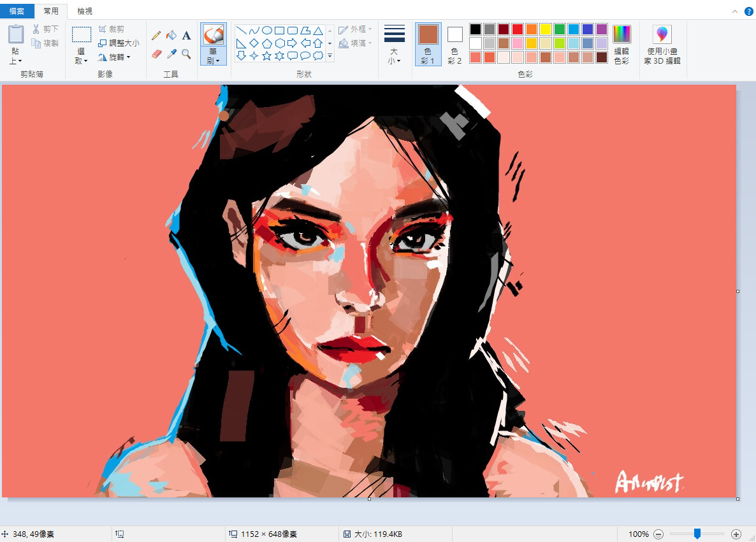Open the Brushes dropdown
The image size is (756, 542).
(213, 59)
